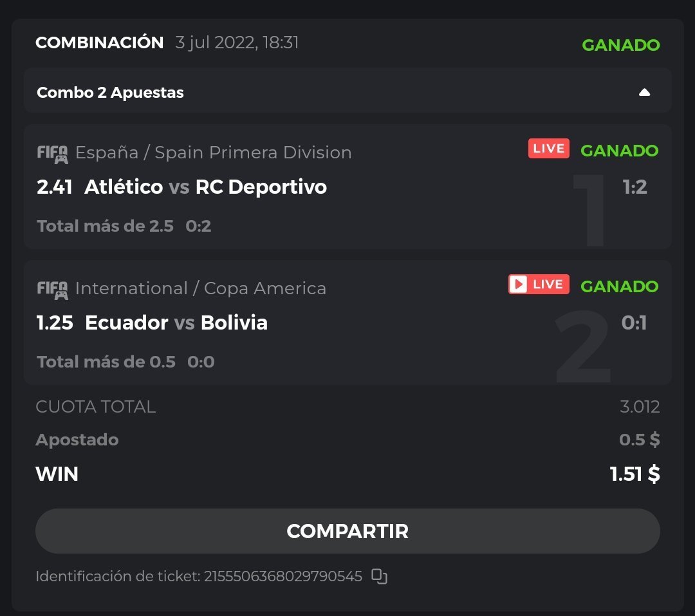
Task: Select the España / Spain Primera Division league
Action: pos(213,153)
